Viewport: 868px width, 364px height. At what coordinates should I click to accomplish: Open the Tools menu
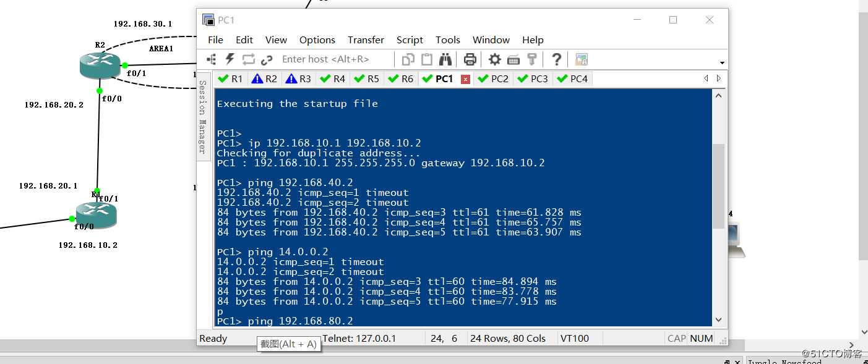pos(448,40)
